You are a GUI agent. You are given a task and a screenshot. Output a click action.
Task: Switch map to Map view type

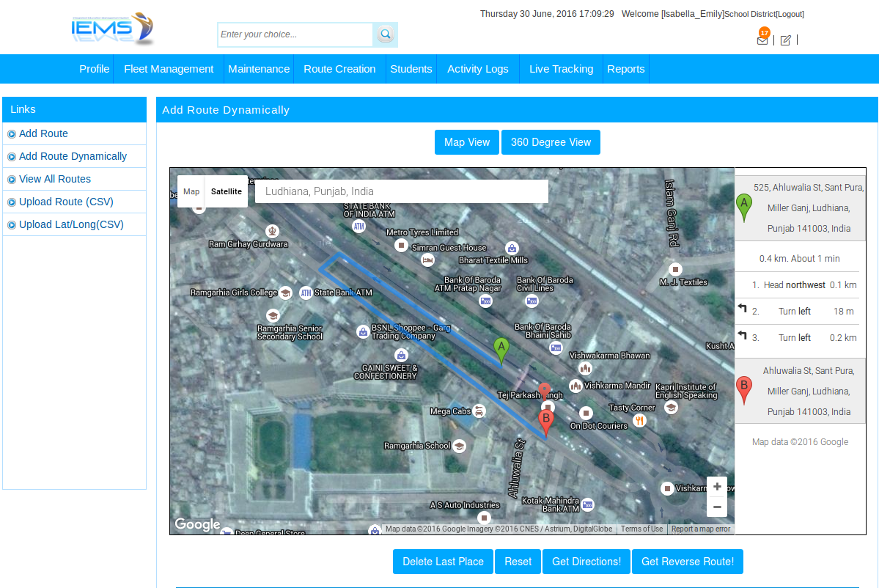pos(191,191)
